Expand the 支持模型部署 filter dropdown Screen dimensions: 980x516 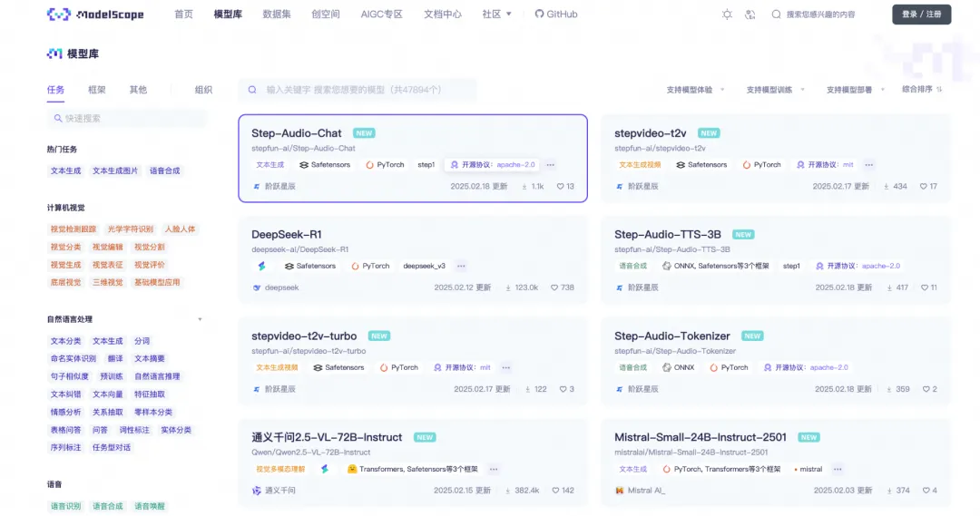[x=855, y=90]
